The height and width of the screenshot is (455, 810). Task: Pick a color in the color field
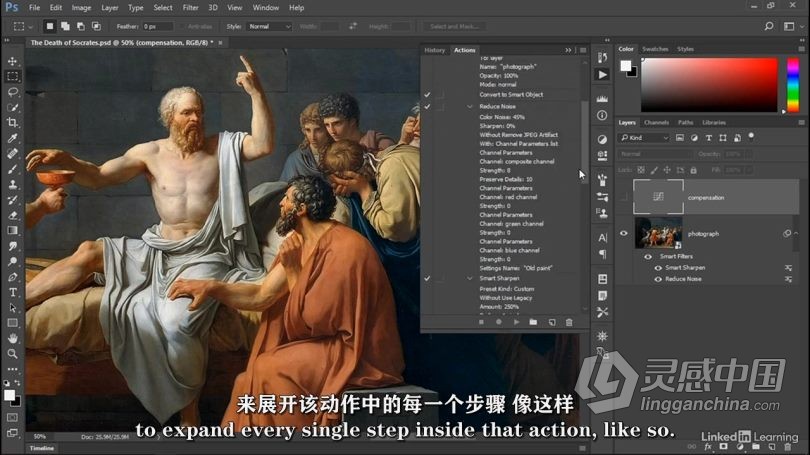coord(709,85)
